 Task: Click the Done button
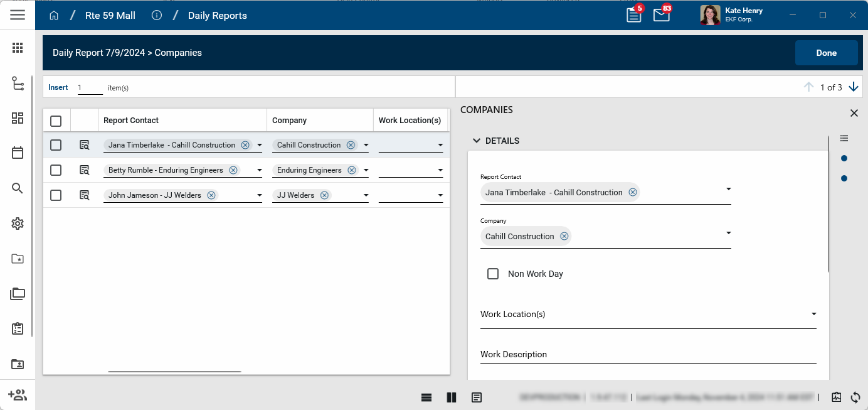(x=826, y=53)
